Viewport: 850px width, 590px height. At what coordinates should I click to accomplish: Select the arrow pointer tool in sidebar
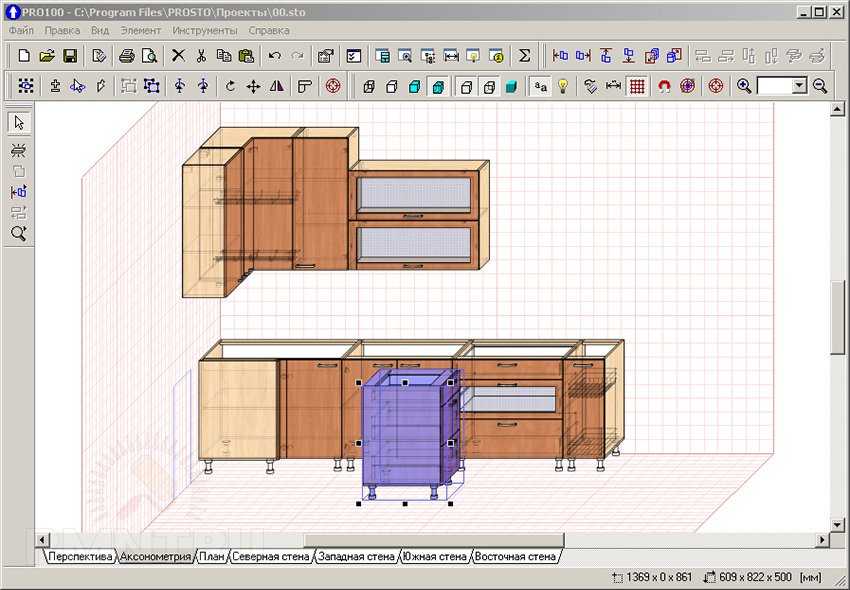tap(19, 123)
